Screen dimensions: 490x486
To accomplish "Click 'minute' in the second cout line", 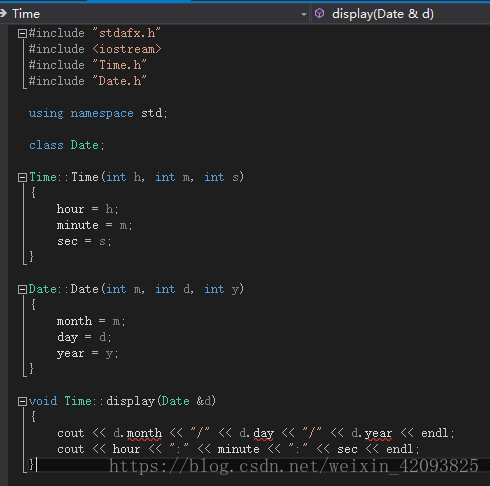I will (238, 449).
